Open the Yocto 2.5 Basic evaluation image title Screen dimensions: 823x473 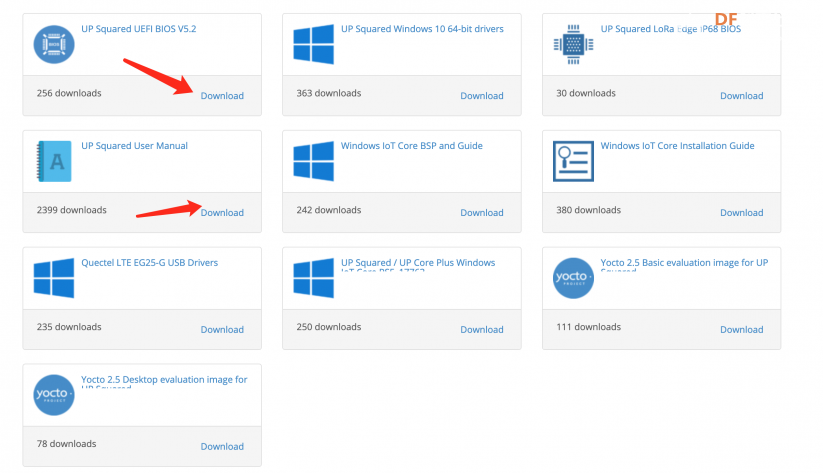(x=684, y=263)
